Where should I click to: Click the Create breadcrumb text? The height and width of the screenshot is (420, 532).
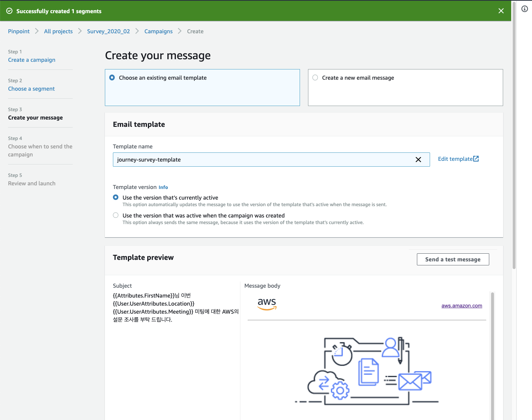click(195, 31)
